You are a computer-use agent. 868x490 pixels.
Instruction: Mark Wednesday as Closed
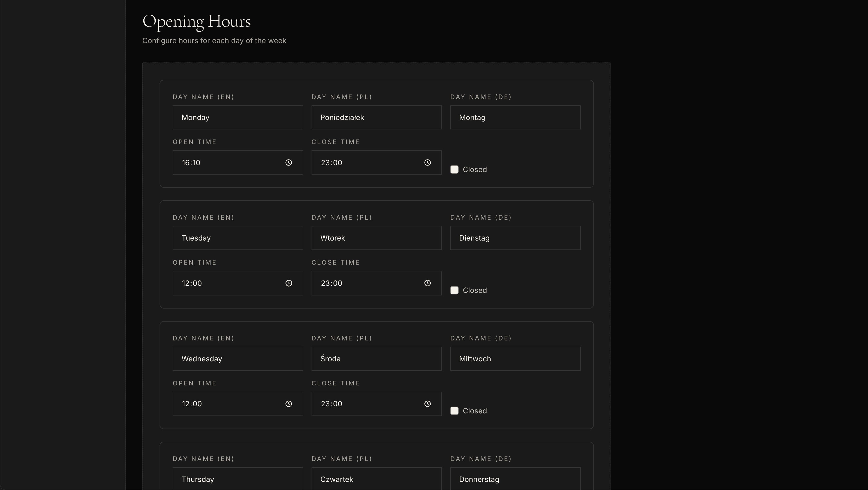(x=454, y=411)
